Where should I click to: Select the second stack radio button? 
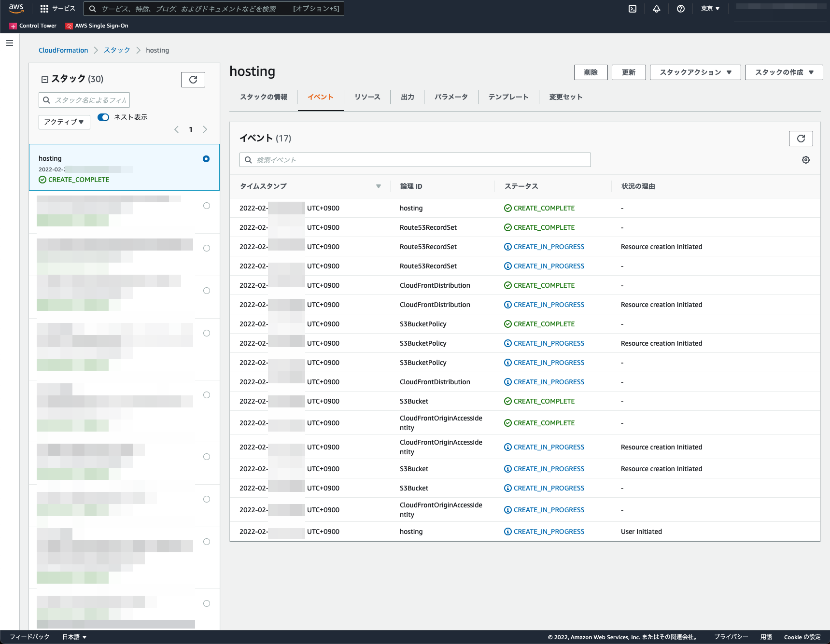(207, 206)
